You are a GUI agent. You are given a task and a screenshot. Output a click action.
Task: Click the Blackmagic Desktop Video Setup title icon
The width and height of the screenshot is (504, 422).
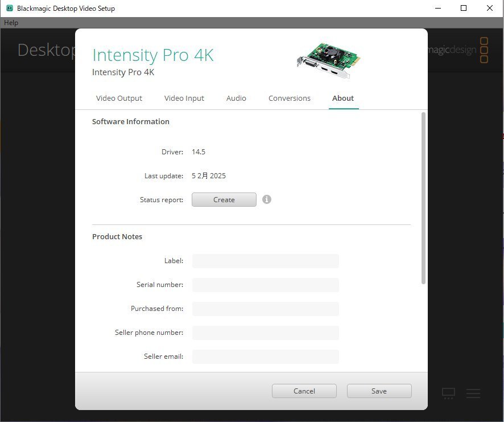tap(9, 9)
